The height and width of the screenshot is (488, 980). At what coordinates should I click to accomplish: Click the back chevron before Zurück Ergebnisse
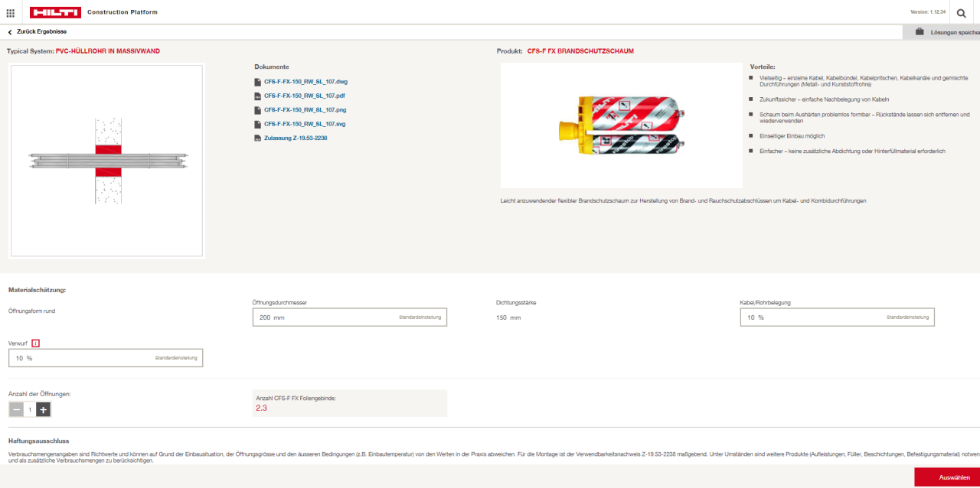pyautogui.click(x=8, y=31)
